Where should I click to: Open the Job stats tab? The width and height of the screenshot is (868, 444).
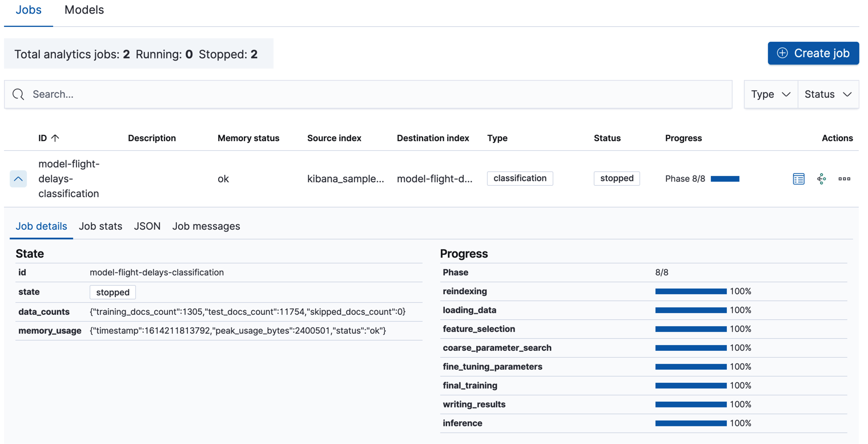[100, 226]
